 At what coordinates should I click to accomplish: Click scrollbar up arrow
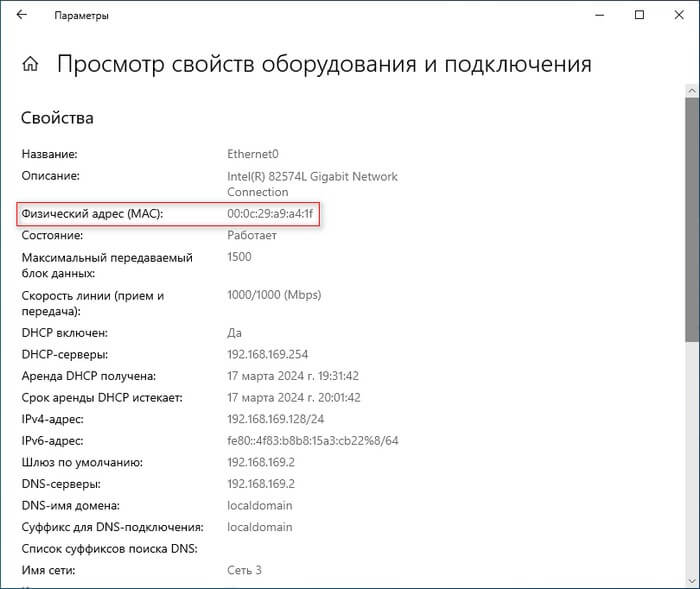[x=692, y=91]
